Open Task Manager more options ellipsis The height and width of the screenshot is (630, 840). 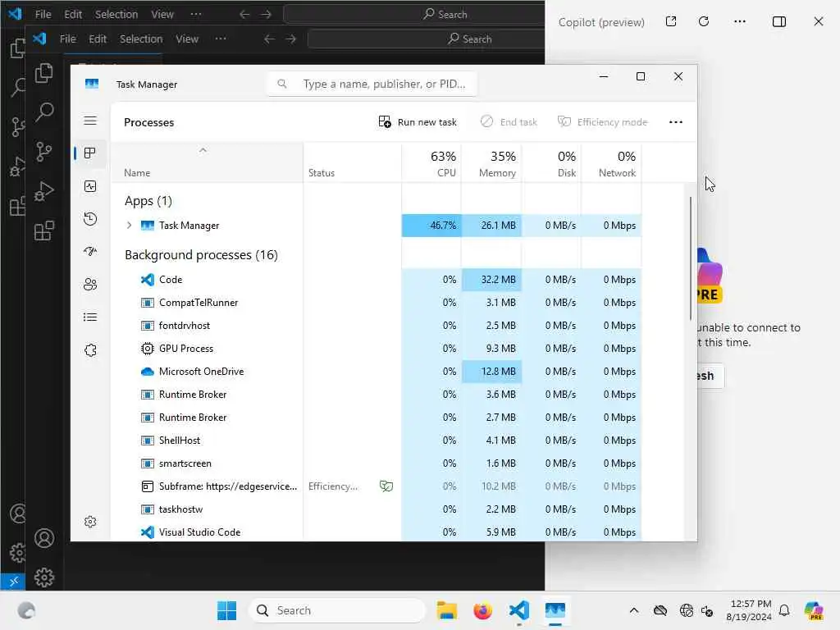click(x=676, y=122)
